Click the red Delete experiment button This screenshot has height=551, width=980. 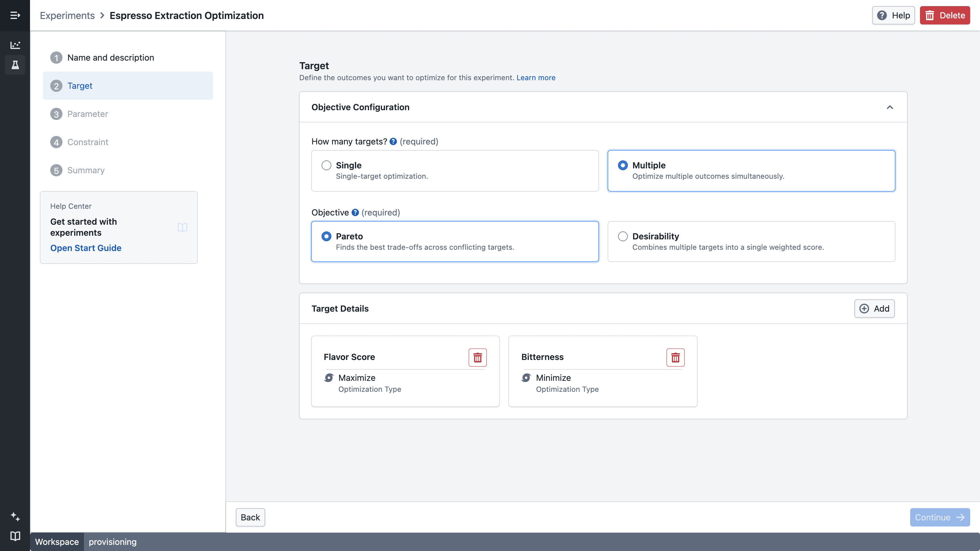944,15
